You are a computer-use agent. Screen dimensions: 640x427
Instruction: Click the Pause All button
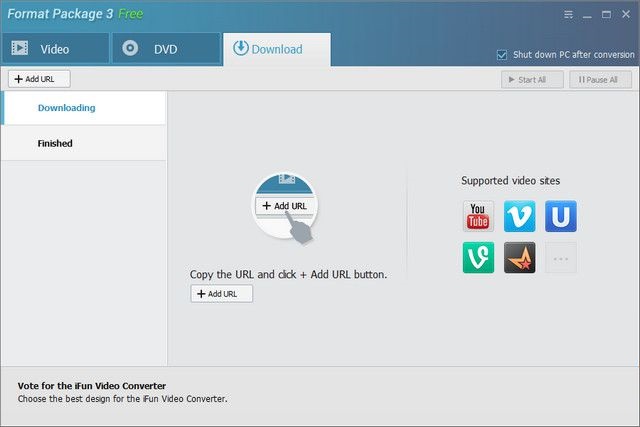tap(600, 80)
